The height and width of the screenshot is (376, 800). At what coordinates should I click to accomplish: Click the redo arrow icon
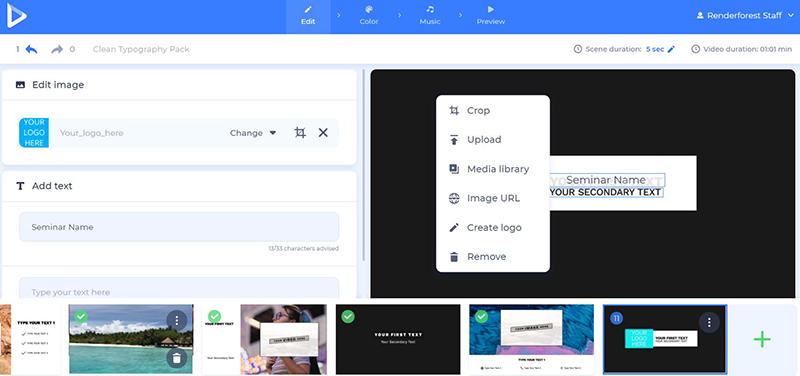pos(57,49)
